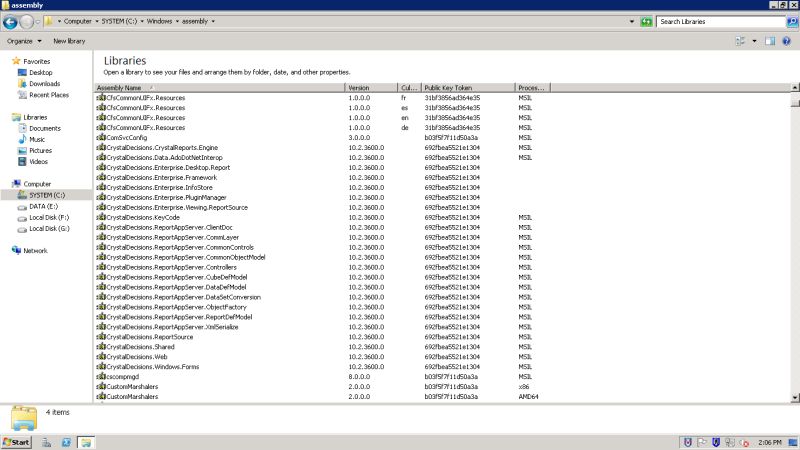Expand dropdown after assembly breadcrumb
Image resolution: width=800 pixels, height=450 pixels.
[x=213, y=21]
